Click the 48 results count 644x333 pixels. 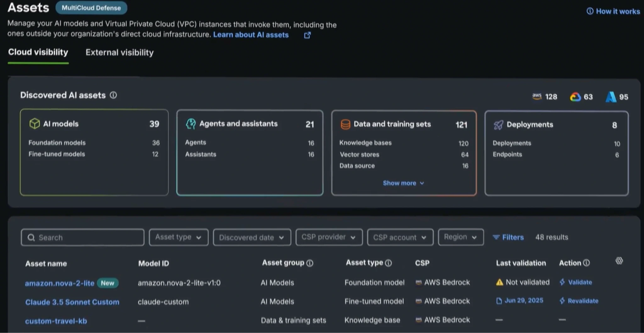pyautogui.click(x=552, y=237)
